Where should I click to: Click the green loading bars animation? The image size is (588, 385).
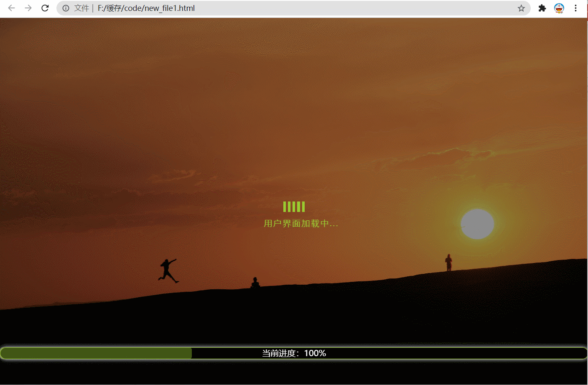click(294, 207)
